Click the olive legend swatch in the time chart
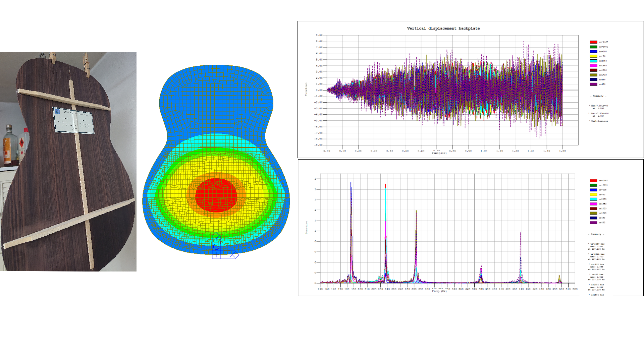Screen dimensions: 644x362 coord(593,75)
